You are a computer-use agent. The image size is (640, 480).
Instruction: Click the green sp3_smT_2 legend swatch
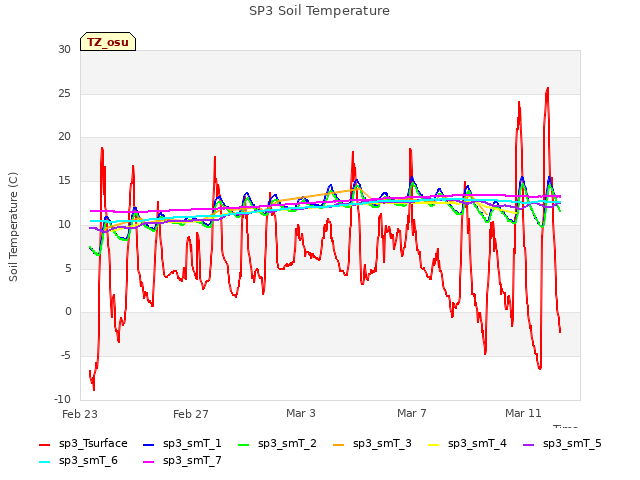click(x=244, y=444)
